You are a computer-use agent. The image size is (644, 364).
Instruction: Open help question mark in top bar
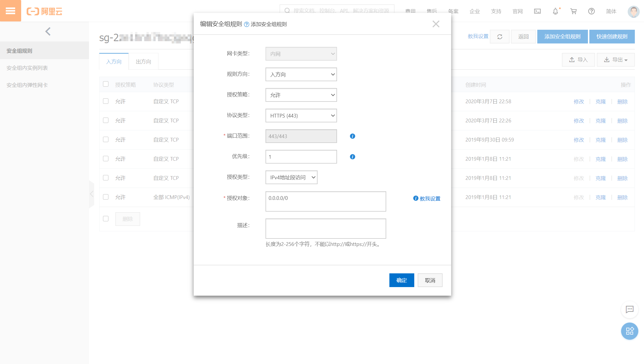point(591,11)
